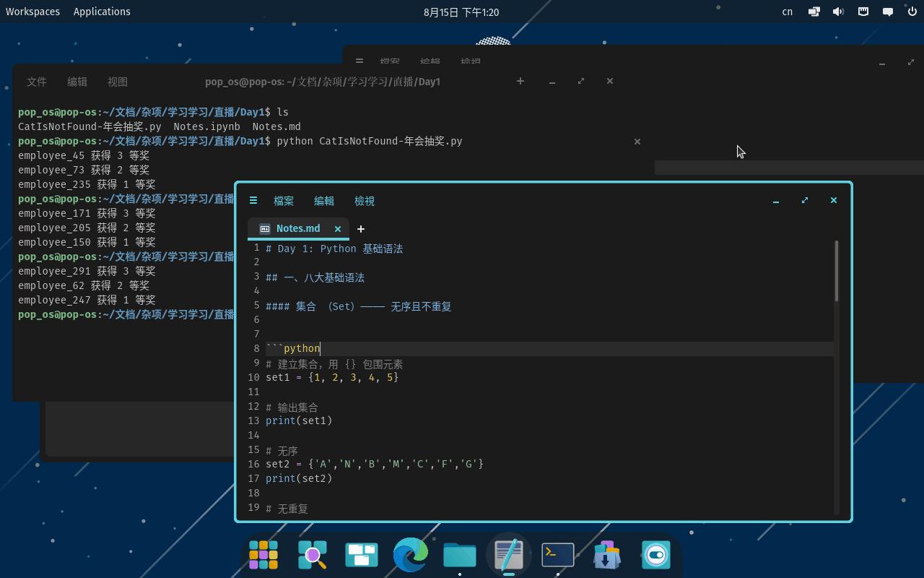
Task: Open the date and time panel
Action: click(461, 12)
